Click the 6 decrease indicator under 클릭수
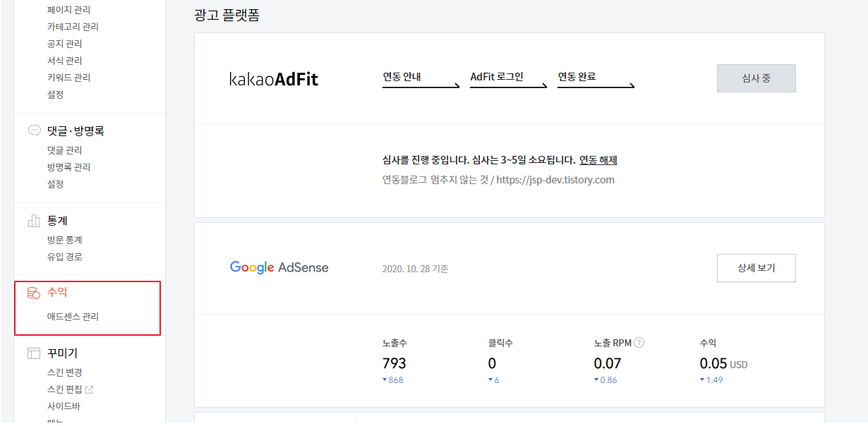This screenshot has width=868, height=426. coord(493,380)
